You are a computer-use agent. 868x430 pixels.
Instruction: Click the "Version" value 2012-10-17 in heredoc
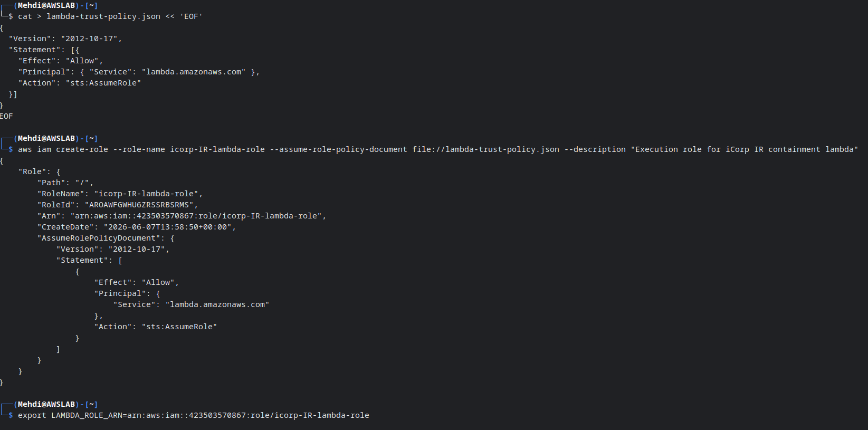pos(89,39)
